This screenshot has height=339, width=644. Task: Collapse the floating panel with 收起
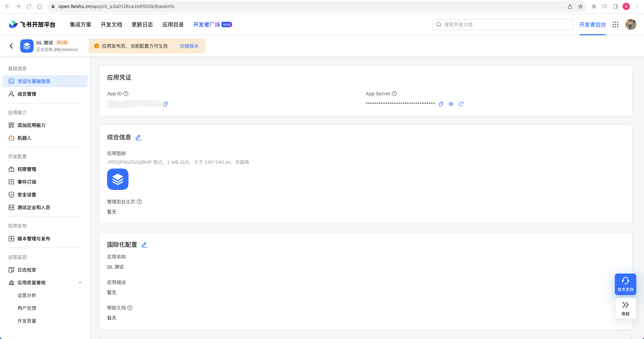click(626, 308)
